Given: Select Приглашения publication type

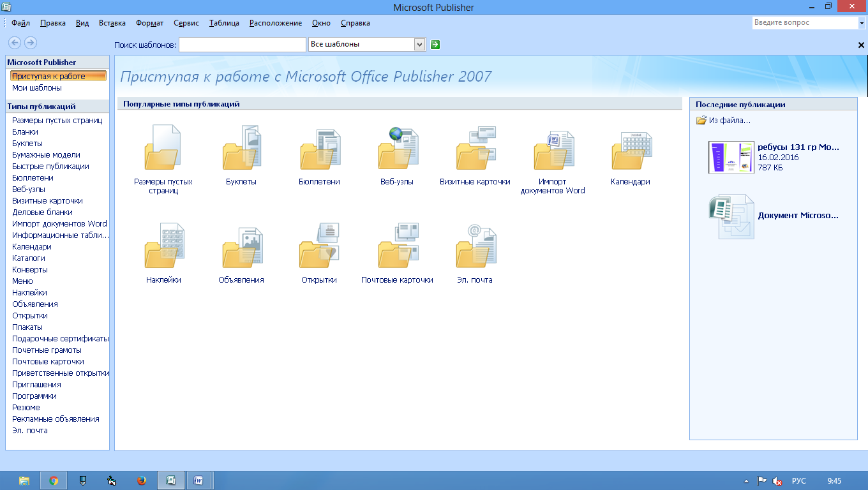Looking at the screenshot, I should (x=36, y=385).
